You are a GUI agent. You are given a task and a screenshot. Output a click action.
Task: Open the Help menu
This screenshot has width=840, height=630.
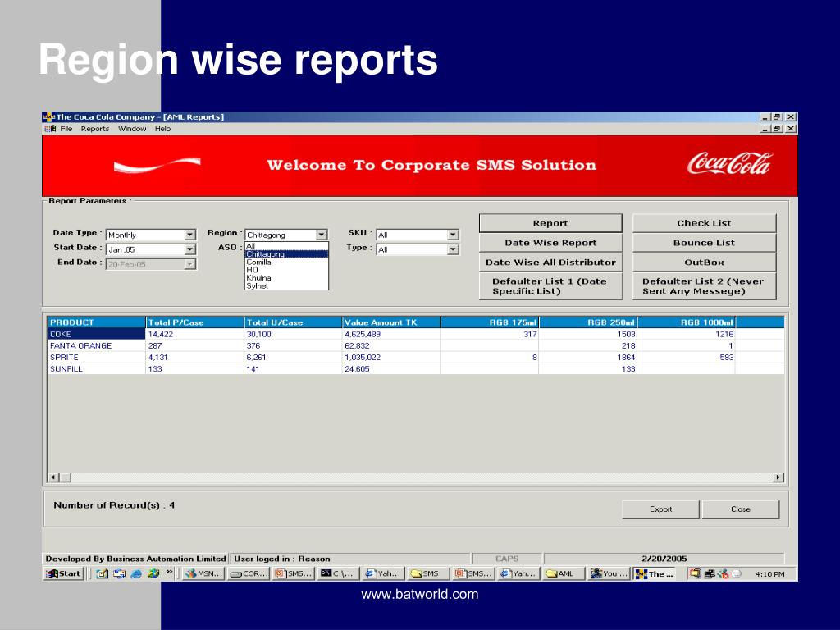tap(162, 129)
